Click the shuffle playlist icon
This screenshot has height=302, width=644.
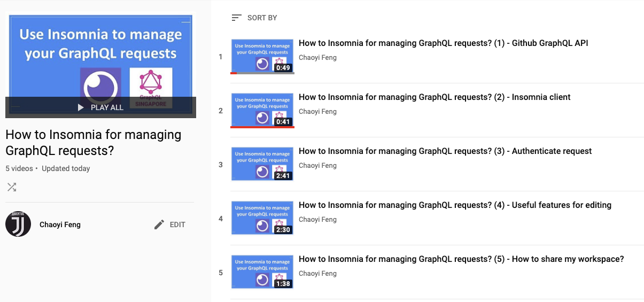[x=12, y=187]
